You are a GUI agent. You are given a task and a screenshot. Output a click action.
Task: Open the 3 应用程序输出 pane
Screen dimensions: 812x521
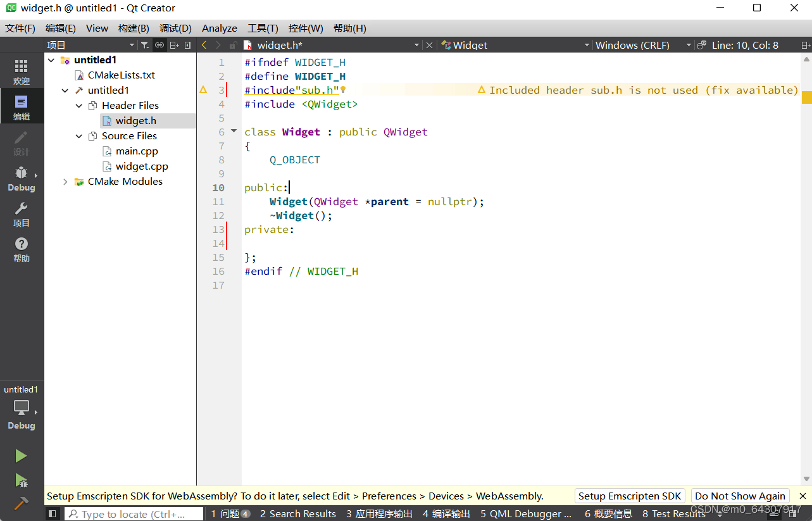click(379, 514)
